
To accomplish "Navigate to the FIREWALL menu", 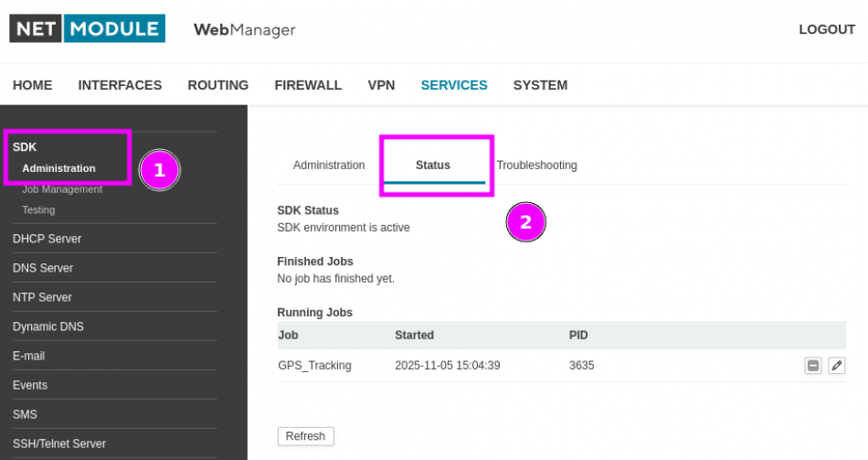I will pyautogui.click(x=308, y=85).
